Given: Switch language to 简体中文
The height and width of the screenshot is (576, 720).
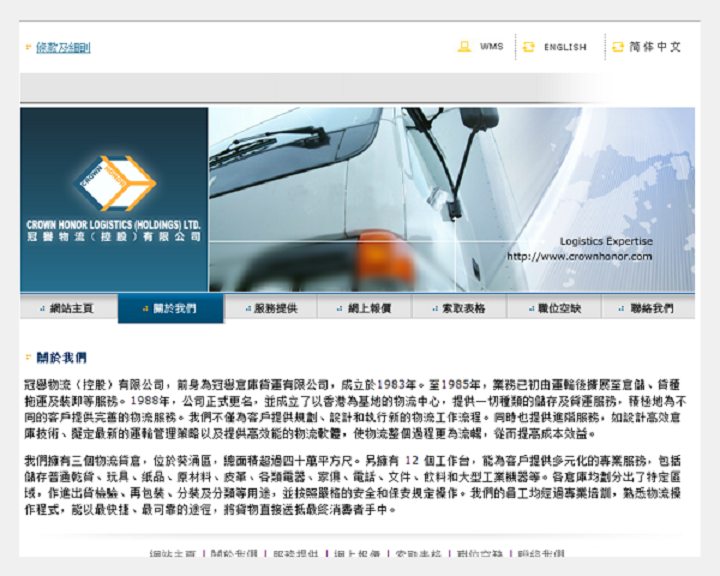Looking at the screenshot, I should tap(655, 47).
